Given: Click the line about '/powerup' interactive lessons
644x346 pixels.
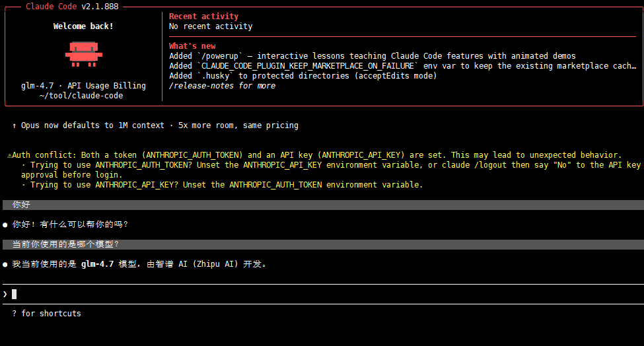Looking at the screenshot, I should point(373,56).
